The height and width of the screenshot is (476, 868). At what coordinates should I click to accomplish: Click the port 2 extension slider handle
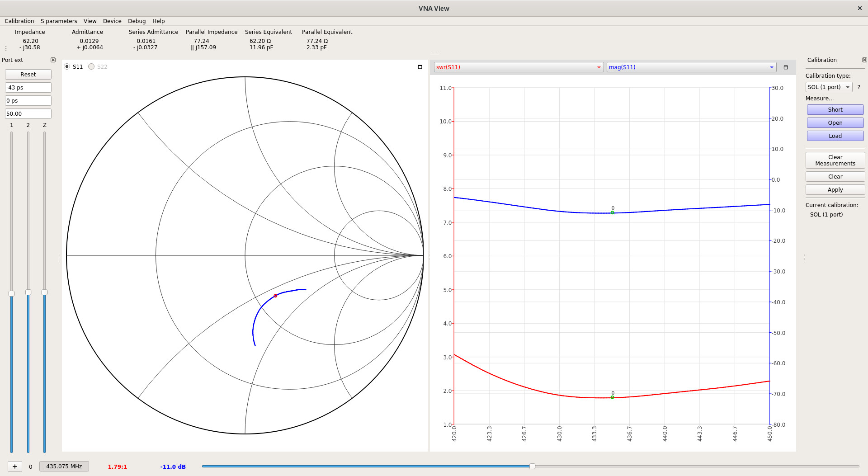(x=28, y=292)
